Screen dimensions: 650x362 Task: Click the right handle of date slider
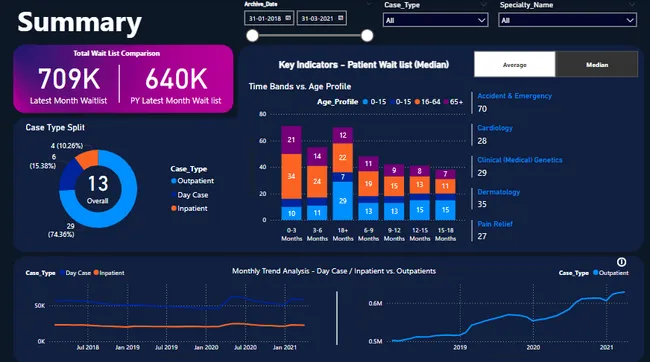[x=367, y=36]
